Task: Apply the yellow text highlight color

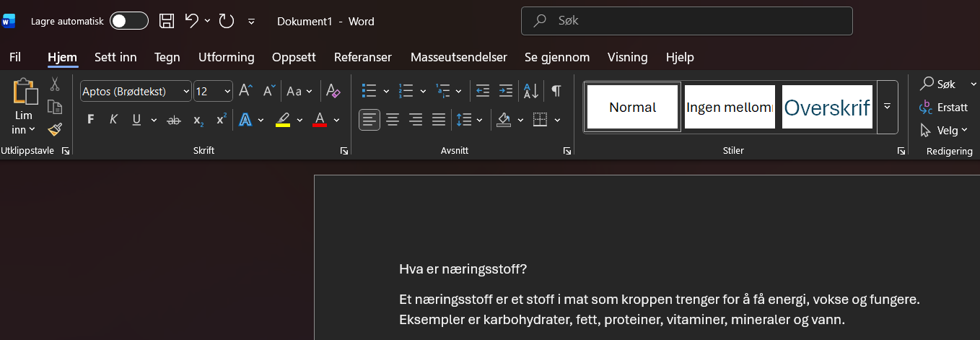Action: click(x=283, y=120)
